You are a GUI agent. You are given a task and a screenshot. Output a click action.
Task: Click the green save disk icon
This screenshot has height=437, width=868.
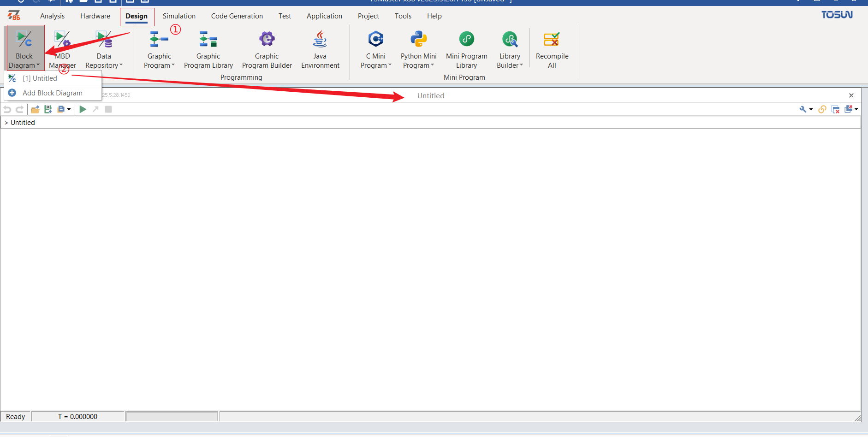[x=48, y=109]
